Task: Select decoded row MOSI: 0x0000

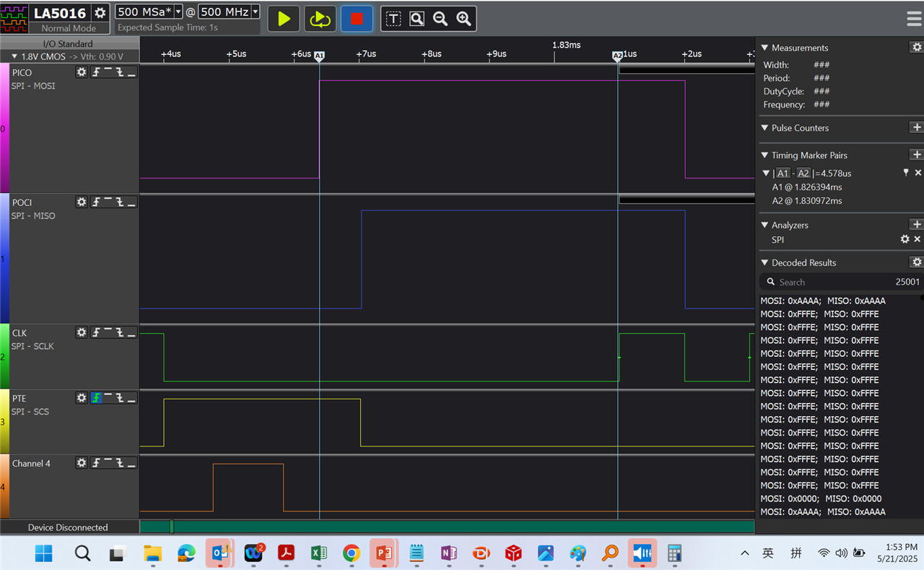Action: pyautogui.click(x=821, y=498)
